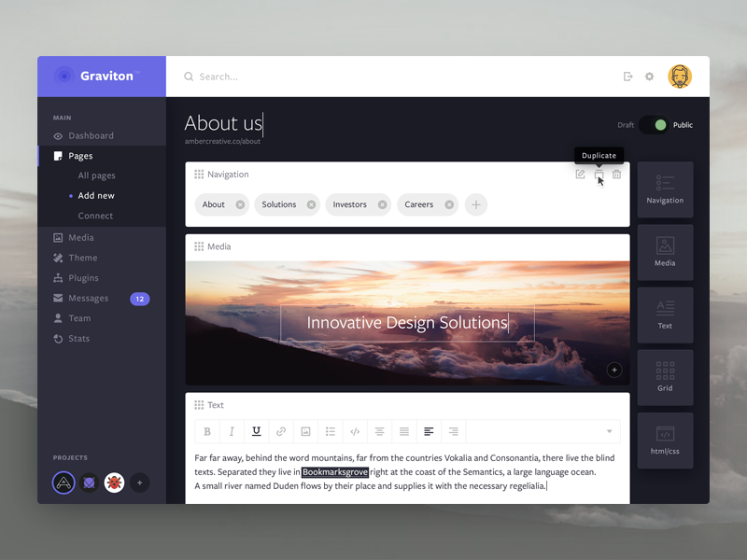The width and height of the screenshot is (747, 560).
Task: Remove the Careers nav chip
Action: pos(449,204)
